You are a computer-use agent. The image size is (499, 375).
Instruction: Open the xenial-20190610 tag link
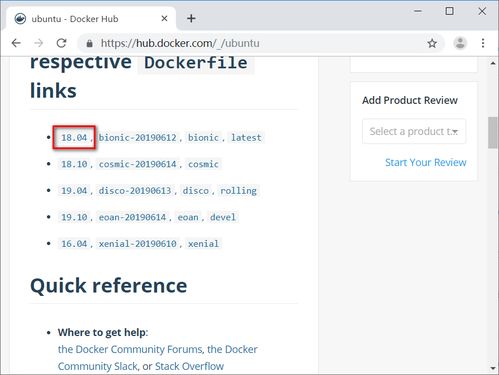(x=137, y=244)
